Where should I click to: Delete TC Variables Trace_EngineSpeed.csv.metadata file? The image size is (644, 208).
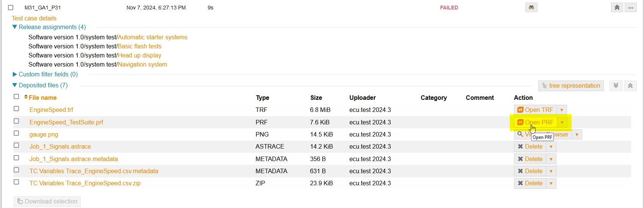point(530,171)
